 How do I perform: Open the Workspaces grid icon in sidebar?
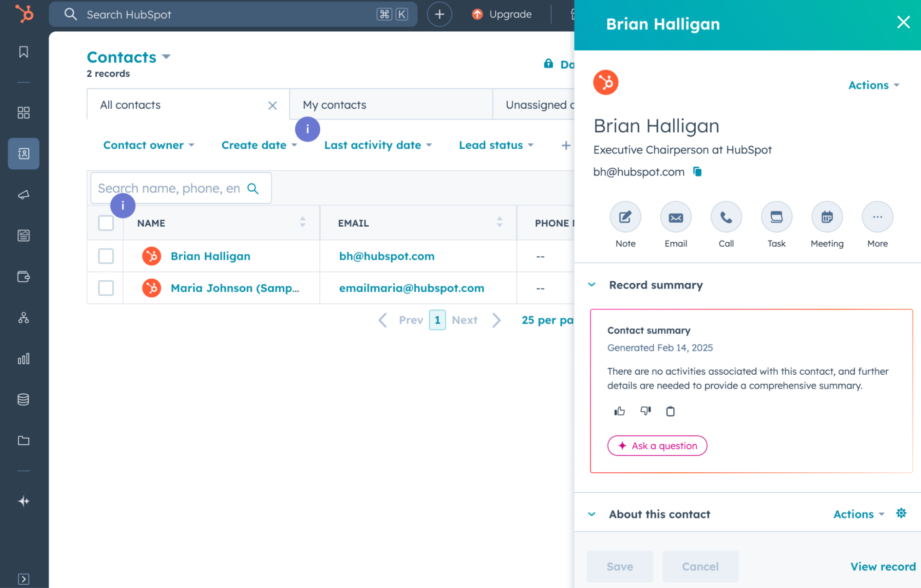(x=23, y=112)
